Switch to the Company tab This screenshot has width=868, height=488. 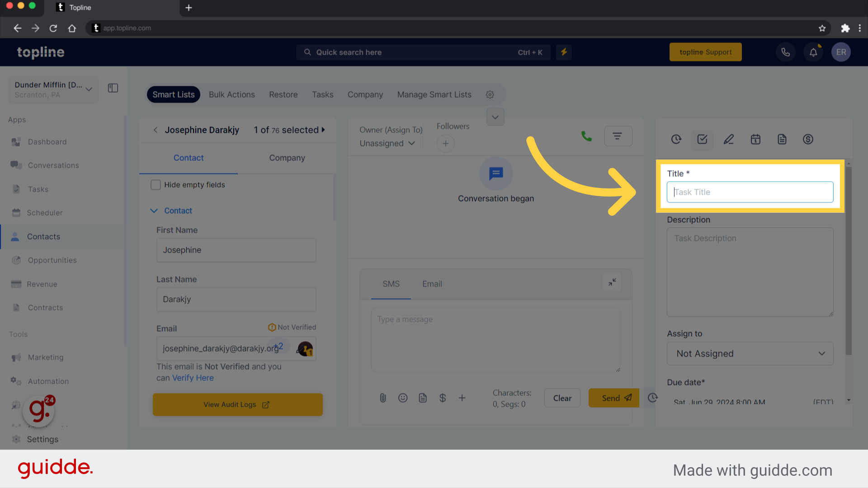click(287, 157)
